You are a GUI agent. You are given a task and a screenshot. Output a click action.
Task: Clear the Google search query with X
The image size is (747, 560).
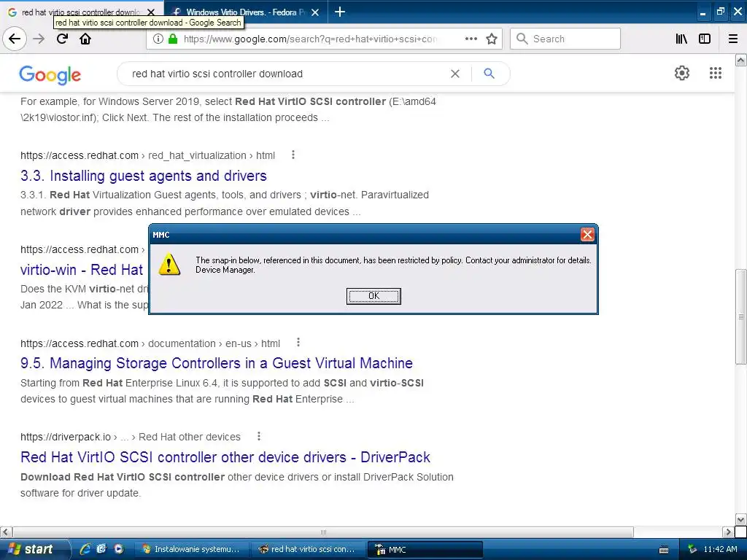[x=455, y=74]
